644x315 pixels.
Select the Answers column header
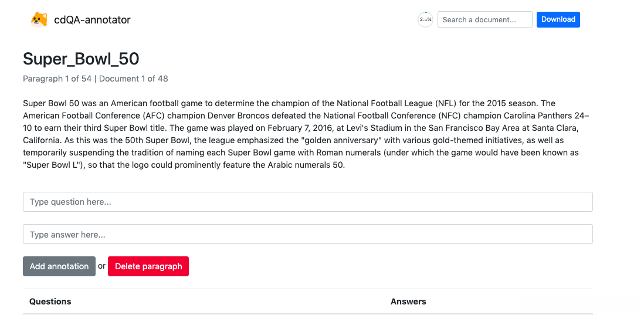pos(408,302)
